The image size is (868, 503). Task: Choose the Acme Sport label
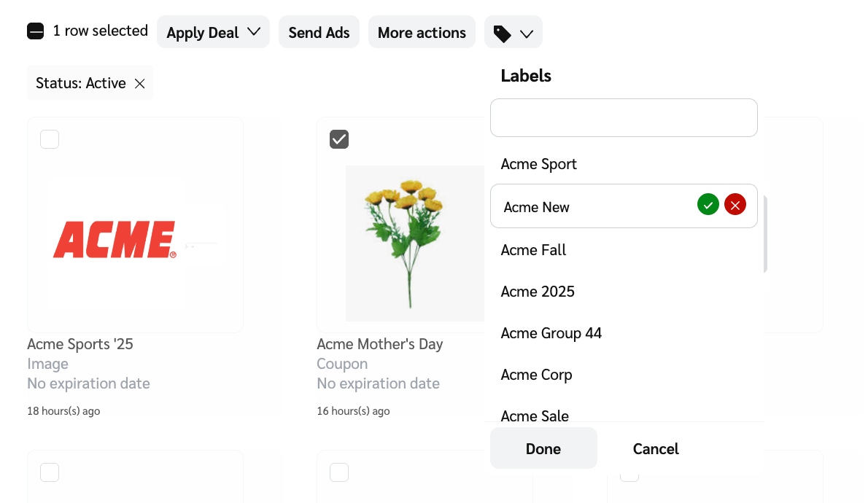pos(539,164)
